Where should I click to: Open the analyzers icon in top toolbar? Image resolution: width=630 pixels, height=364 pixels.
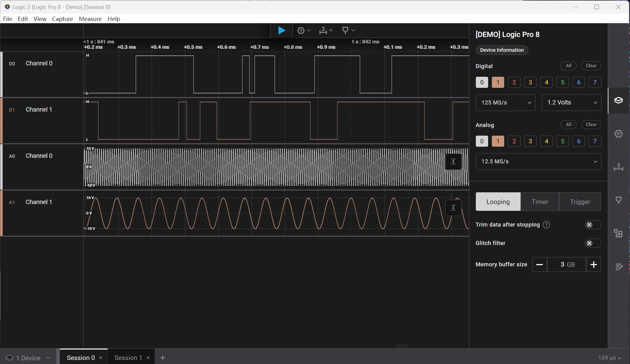point(301,30)
